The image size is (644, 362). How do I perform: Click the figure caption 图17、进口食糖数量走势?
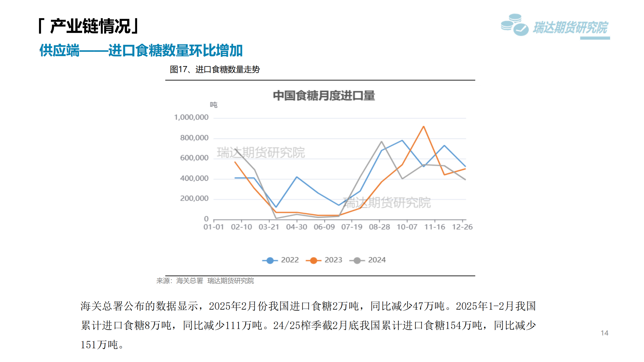click(x=215, y=69)
